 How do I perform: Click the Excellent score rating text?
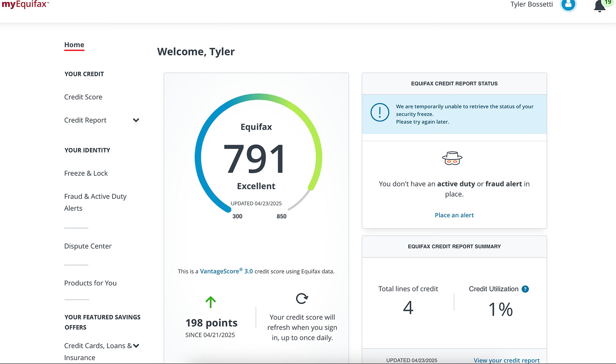[256, 186]
